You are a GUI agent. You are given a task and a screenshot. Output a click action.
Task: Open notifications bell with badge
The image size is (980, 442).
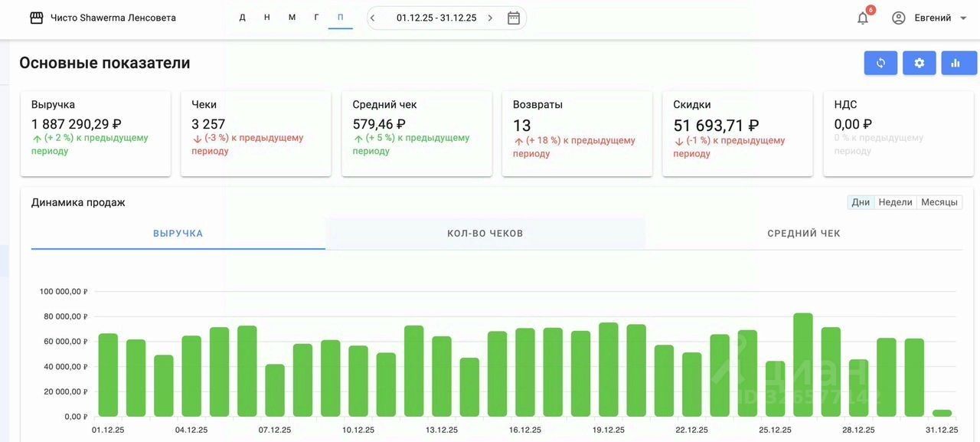(x=863, y=18)
